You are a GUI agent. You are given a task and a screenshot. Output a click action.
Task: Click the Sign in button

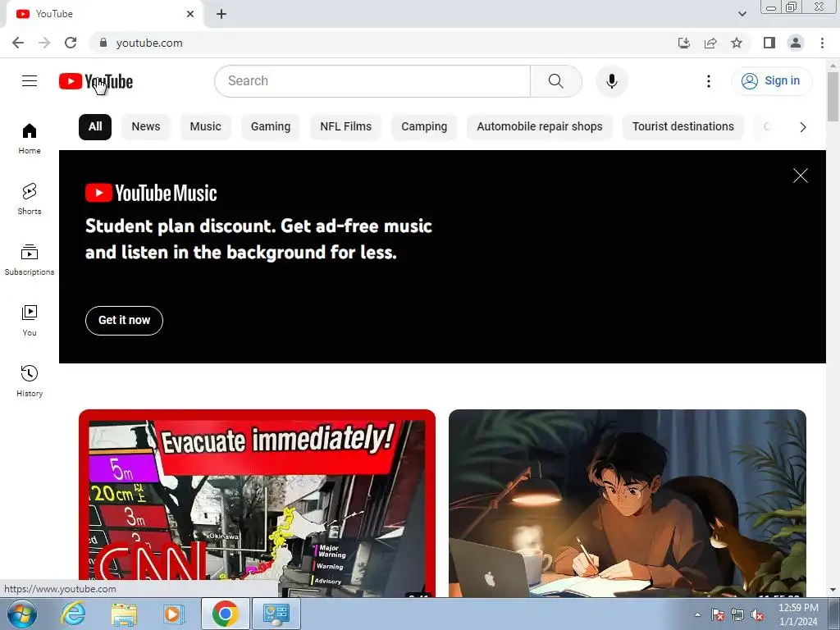(x=772, y=81)
